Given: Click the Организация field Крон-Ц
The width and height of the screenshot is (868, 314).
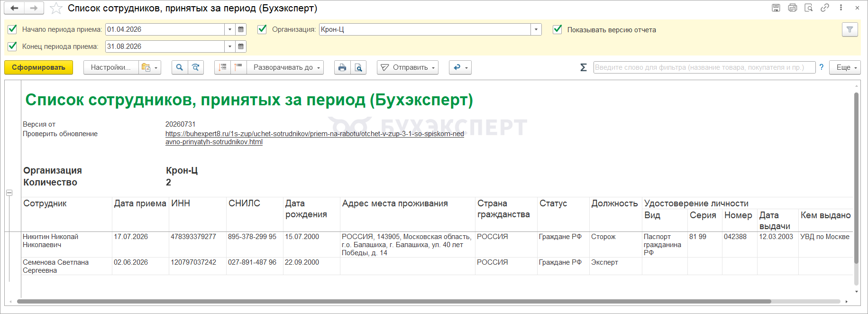Looking at the screenshot, I should coord(425,29).
